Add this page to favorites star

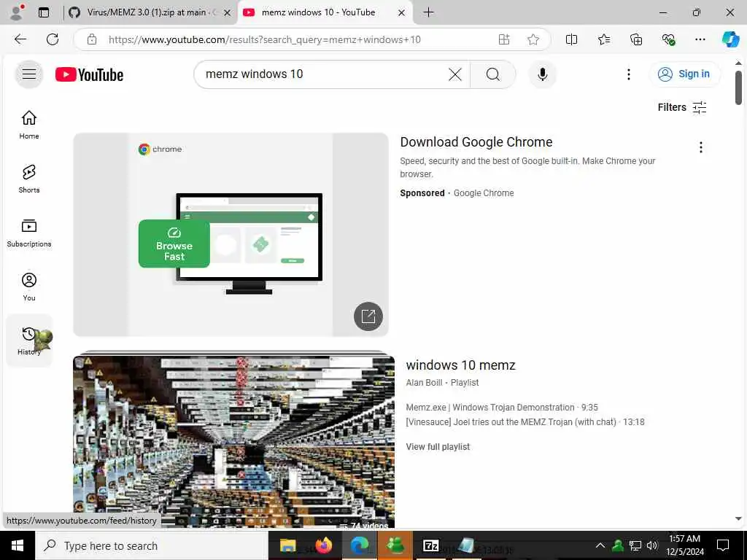[533, 39]
